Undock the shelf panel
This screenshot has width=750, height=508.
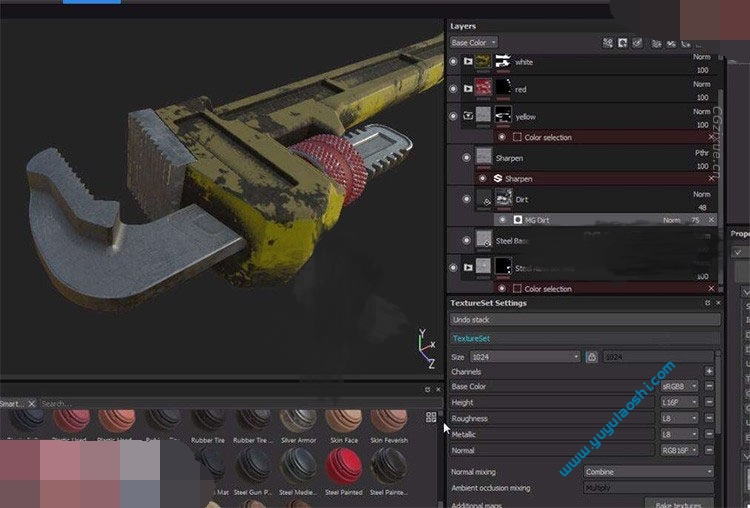[427, 390]
